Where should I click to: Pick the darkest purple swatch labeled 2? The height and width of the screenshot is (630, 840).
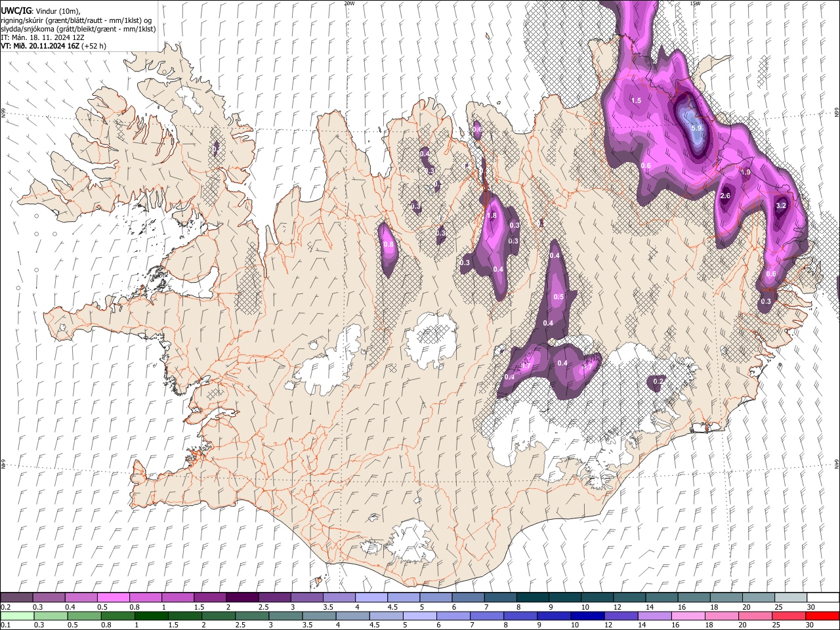click(242, 598)
